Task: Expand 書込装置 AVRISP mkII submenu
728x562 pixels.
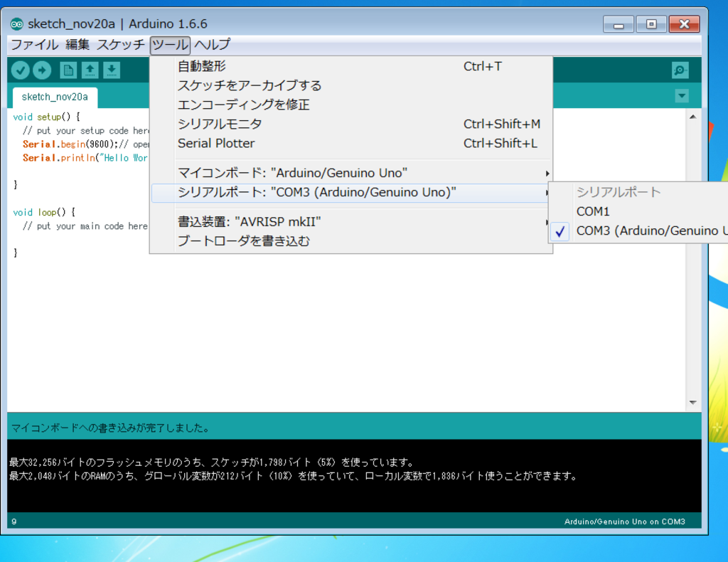Action: coord(351,222)
